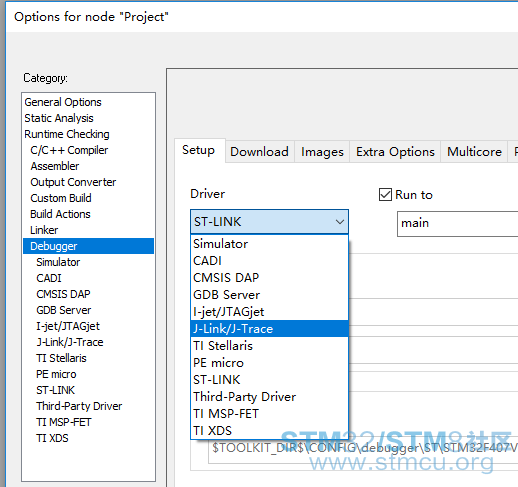Image resolution: width=518 pixels, height=487 pixels.
Task: Select Debugger category in list
Action: 88,246
